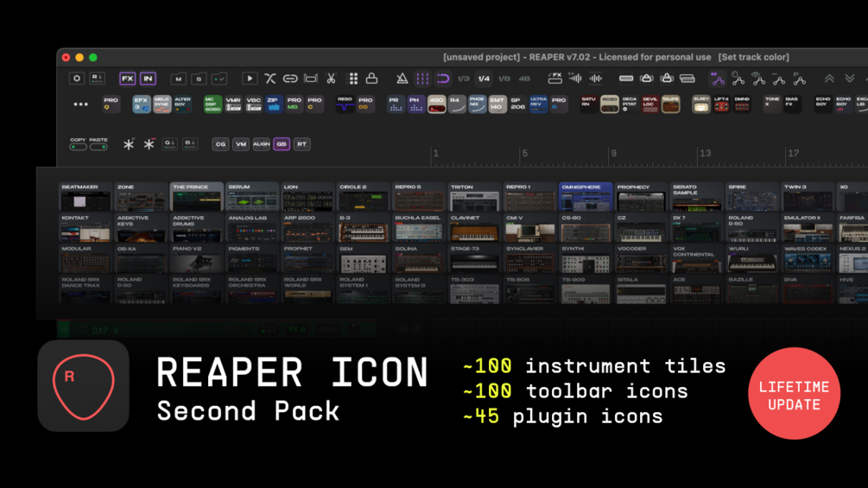Open the Pro DS plugin icon

click(365, 104)
